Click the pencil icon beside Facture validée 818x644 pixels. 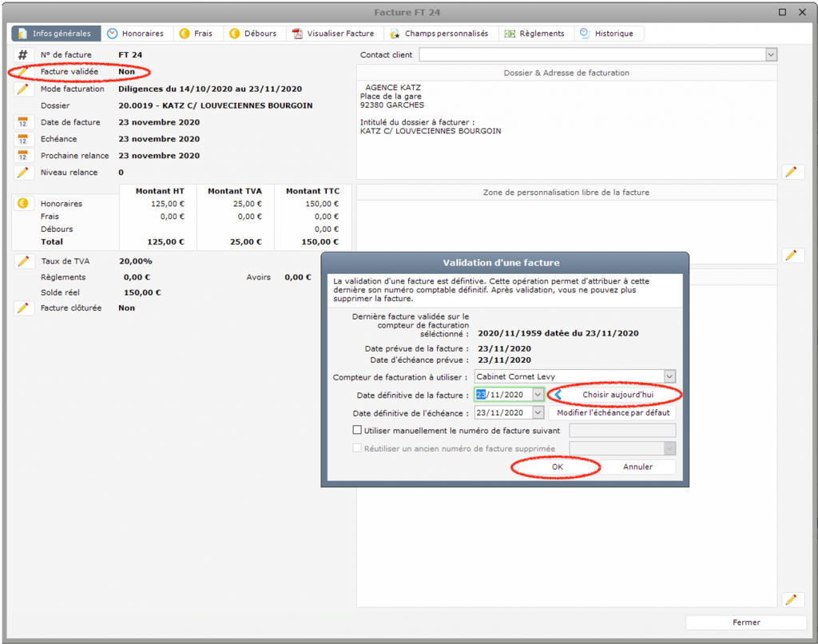click(x=22, y=72)
